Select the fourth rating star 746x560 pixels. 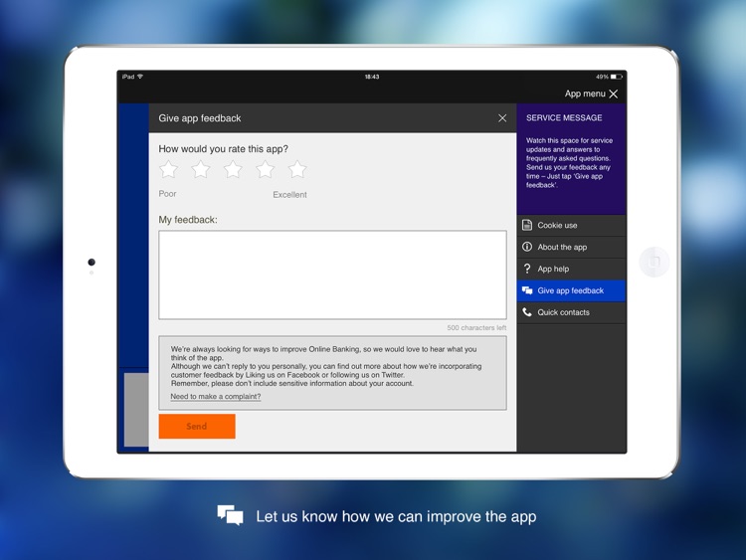click(x=265, y=169)
